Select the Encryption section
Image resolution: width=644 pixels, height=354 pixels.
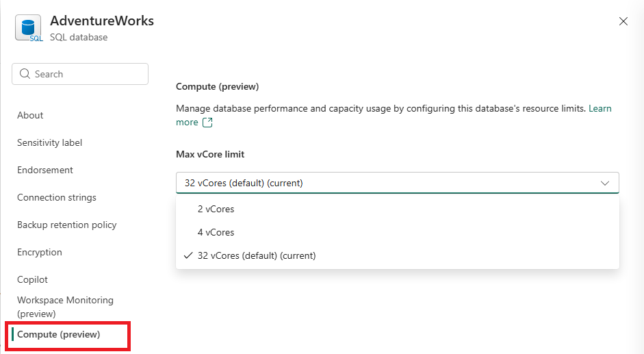point(40,253)
